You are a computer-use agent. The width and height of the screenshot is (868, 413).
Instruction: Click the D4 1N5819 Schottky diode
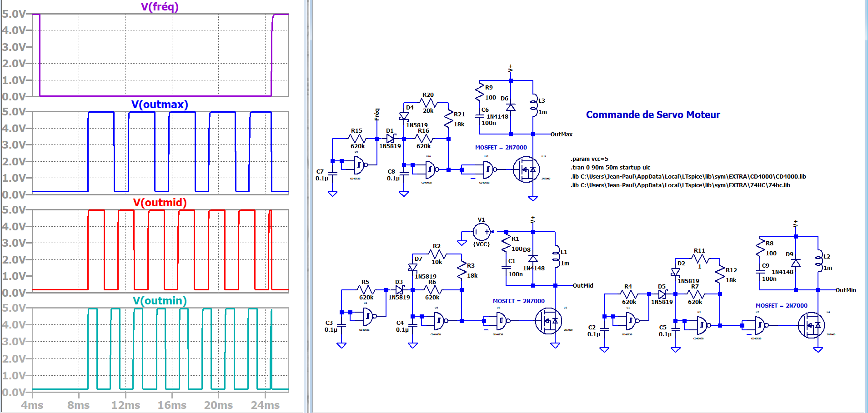click(x=404, y=117)
